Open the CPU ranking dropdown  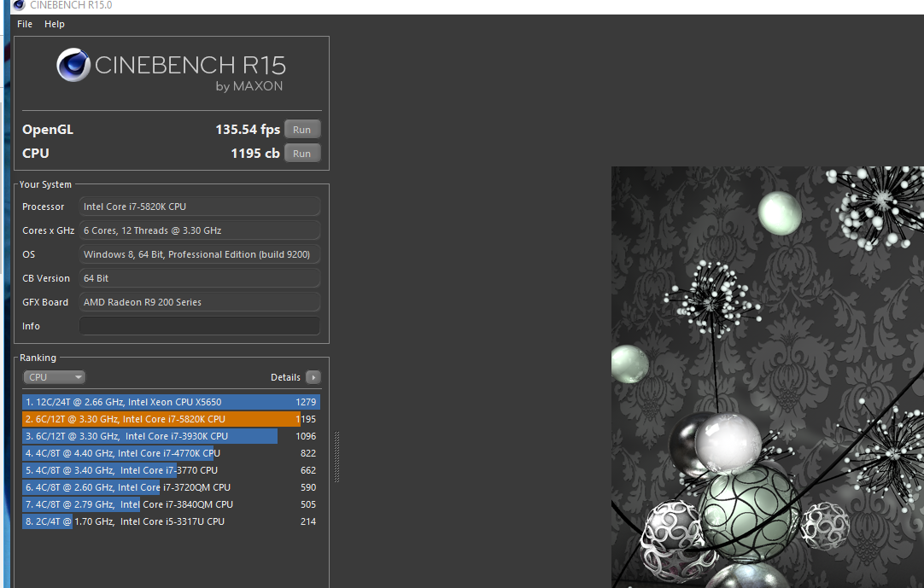(54, 377)
